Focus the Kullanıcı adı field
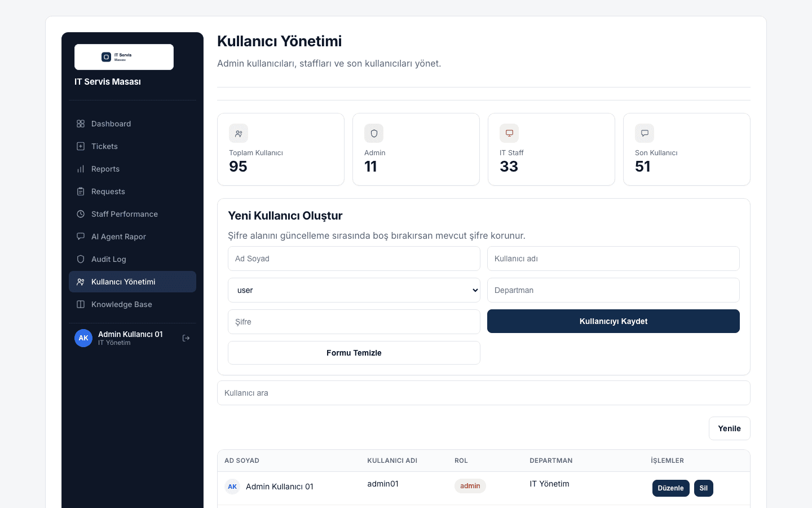 pos(614,259)
